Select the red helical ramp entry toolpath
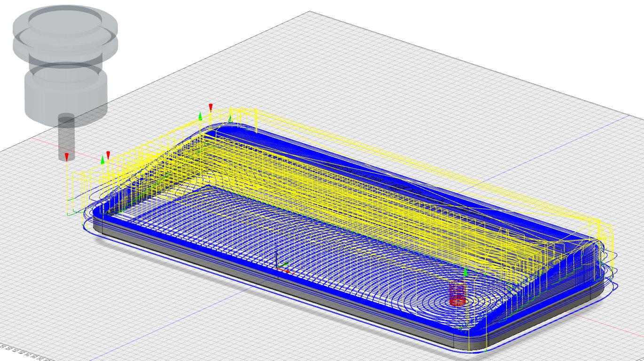Image resolution: width=644 pixels, height=361 pixels. coord(457,294)
